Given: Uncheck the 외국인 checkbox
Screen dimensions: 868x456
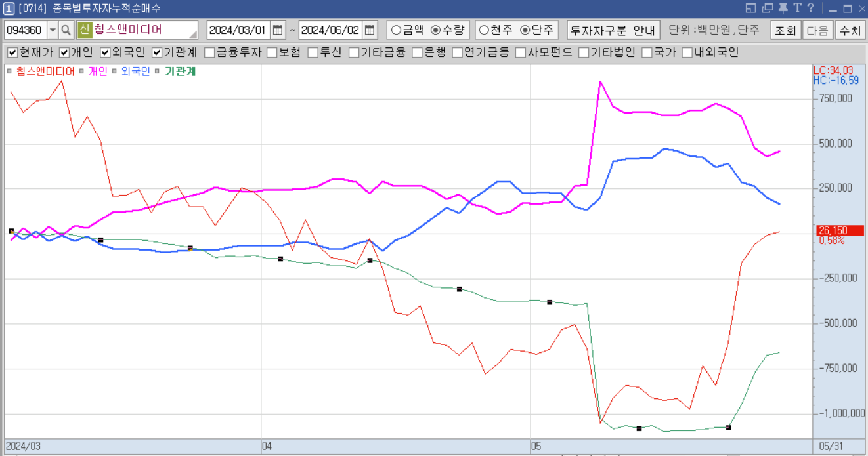Looking at the screenshot, I should coord(105,52).
